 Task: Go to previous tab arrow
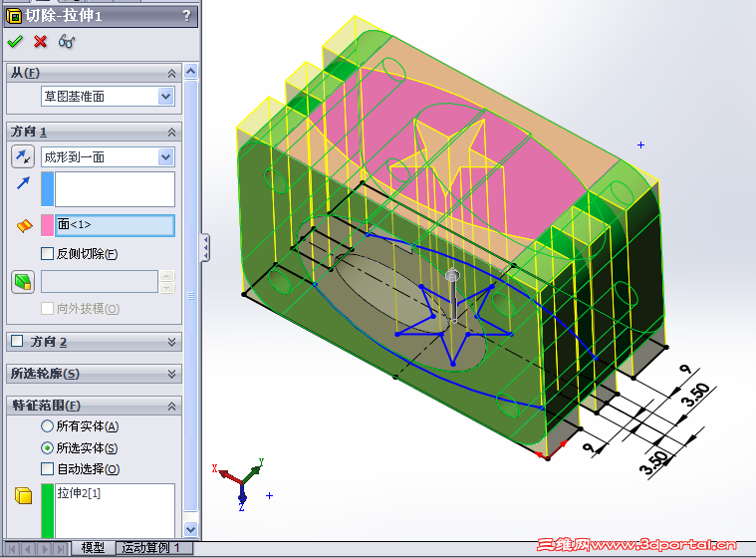[x=28, y=549]
